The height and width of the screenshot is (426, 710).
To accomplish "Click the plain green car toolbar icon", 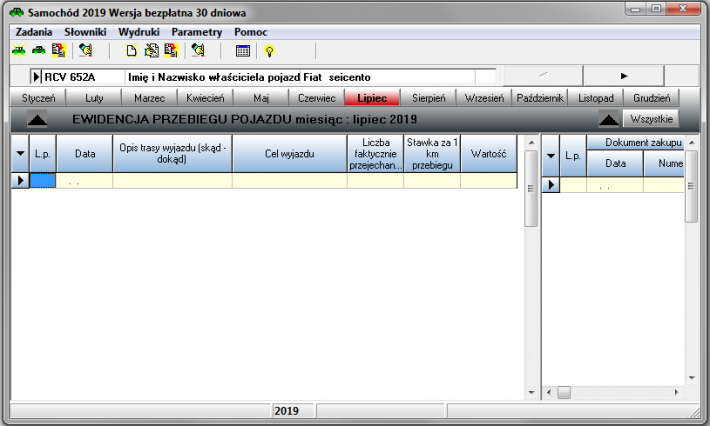I will tap(39, 50).
